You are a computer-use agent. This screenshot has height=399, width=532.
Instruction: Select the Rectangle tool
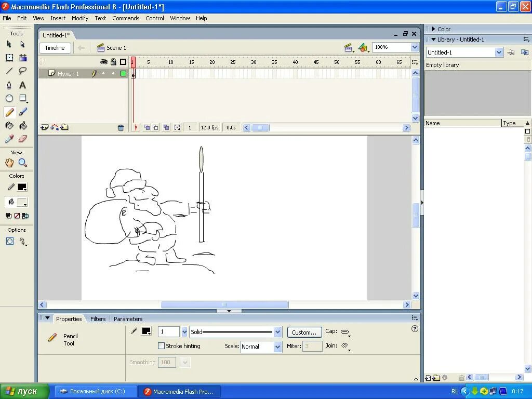tap(23, 98)
